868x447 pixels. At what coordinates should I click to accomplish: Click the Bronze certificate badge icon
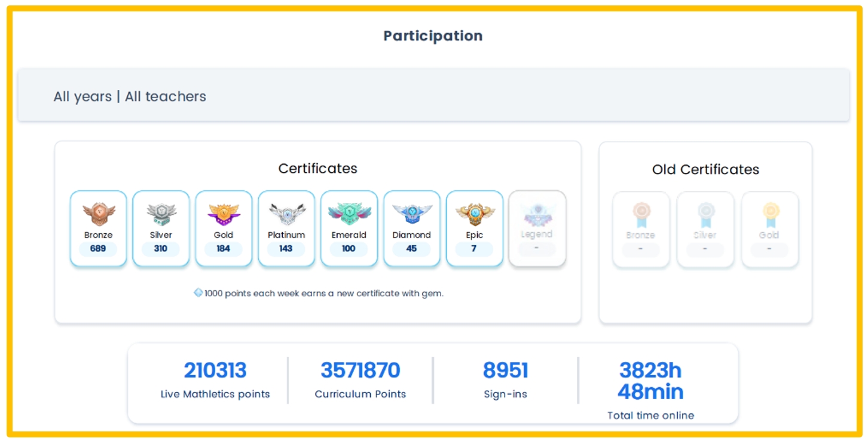[x=99, y=214]
